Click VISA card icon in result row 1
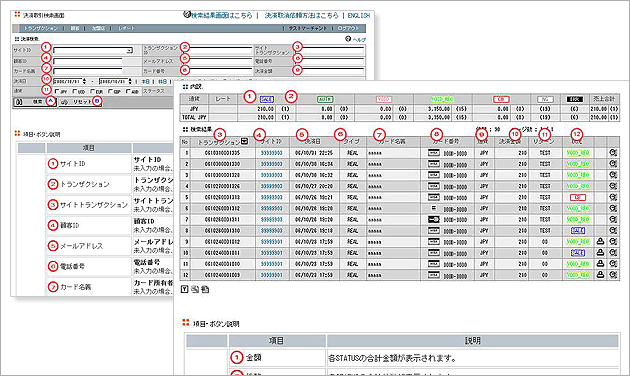 point(434,153)
